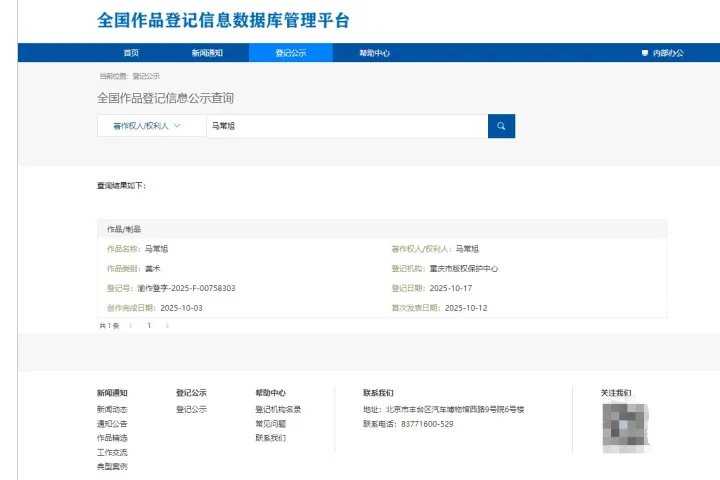The image size is (720, 480).
Task: Click the 作品/制品 result header
Action: 382,229
